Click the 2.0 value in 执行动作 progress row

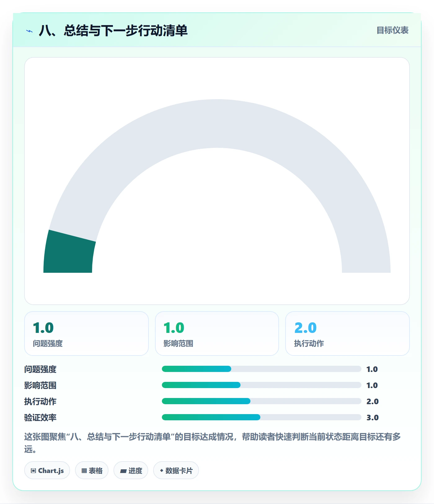click(373, 401)
